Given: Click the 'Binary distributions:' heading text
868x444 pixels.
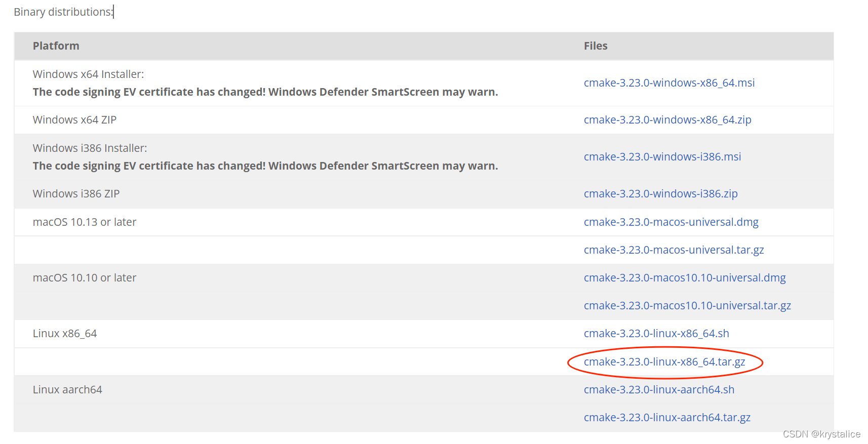Looking at the screenshot, I should pyautogui.click(x=63, y=12).
